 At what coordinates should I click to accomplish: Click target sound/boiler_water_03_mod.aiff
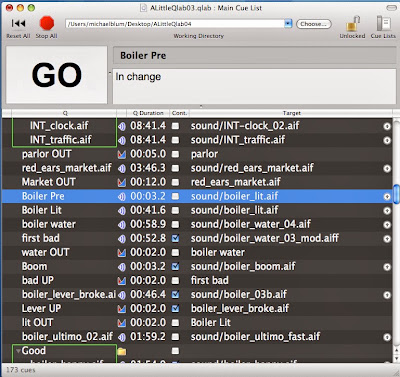(x=265, y=238)
